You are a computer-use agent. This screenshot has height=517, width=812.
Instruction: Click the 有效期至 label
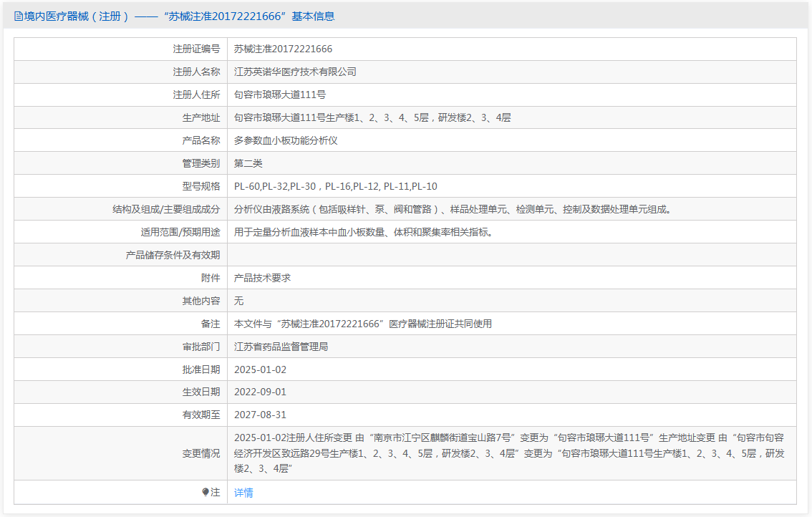pyautogui.click(x=201, y=415)
